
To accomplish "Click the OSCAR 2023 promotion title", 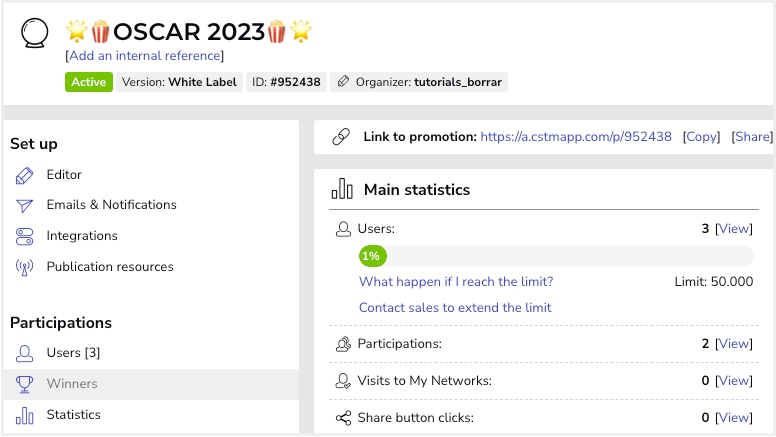I will [x=189, y=32].
